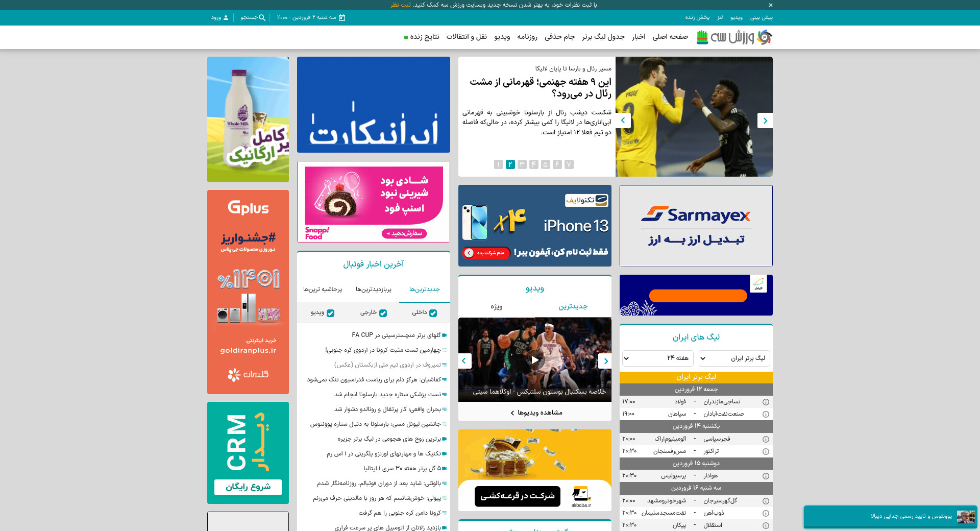This screenshot has width=980, height=531.
Task: Open ویدیو in main navigation menu
Action: pyautogui.click(x=502, y=37)
